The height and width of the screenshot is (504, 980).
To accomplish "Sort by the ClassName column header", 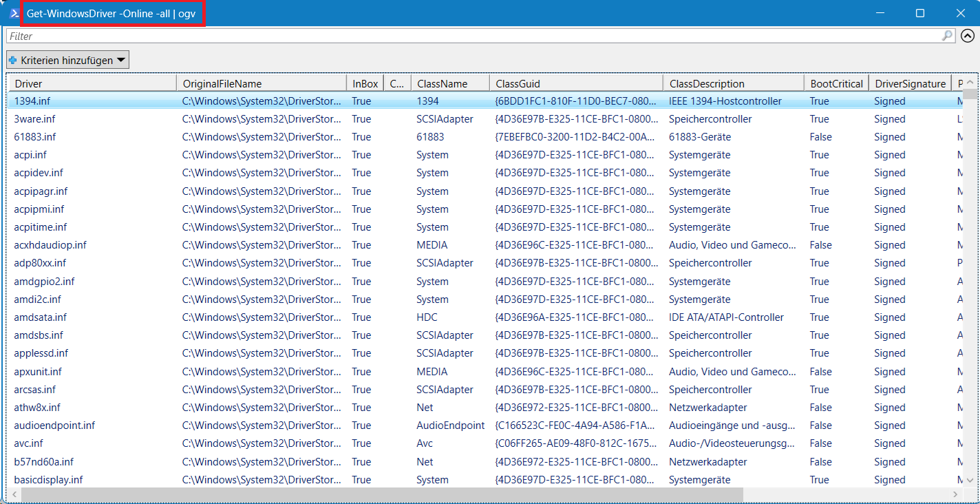I will [450, 83].
